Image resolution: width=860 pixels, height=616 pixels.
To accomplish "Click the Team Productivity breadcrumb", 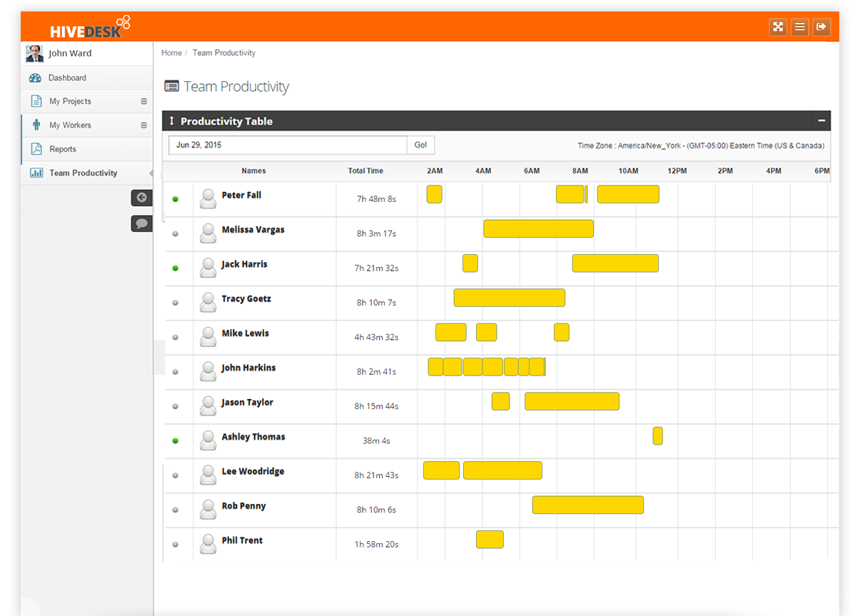I will point(223,53).
